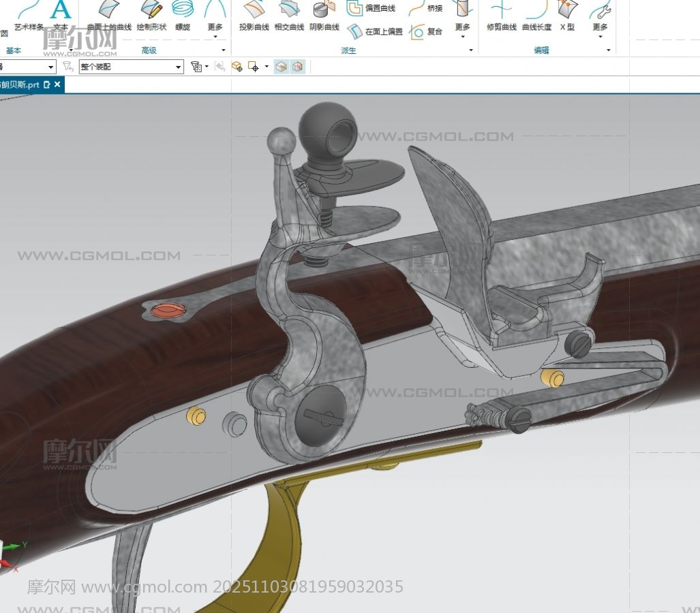The image size is (700, 613).
Task: Pick the X 型 (X-Form) edit tool
Action: [x=566, y=17]
